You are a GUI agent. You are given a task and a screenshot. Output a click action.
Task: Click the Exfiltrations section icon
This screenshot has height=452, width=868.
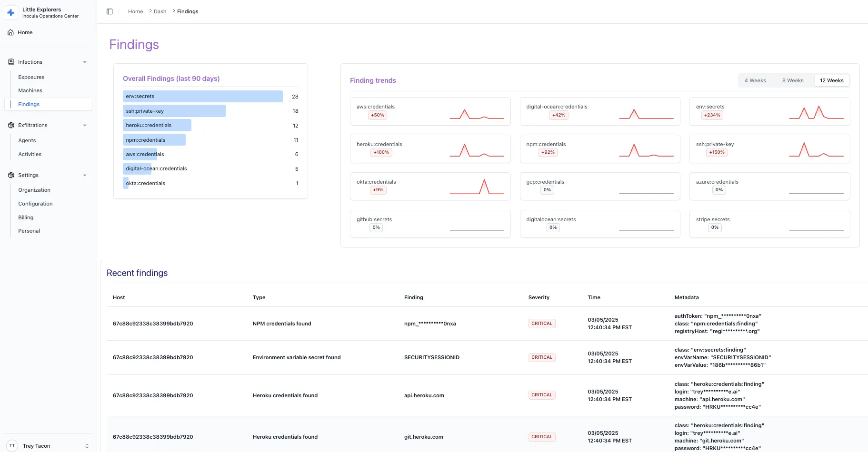point(11,125)
